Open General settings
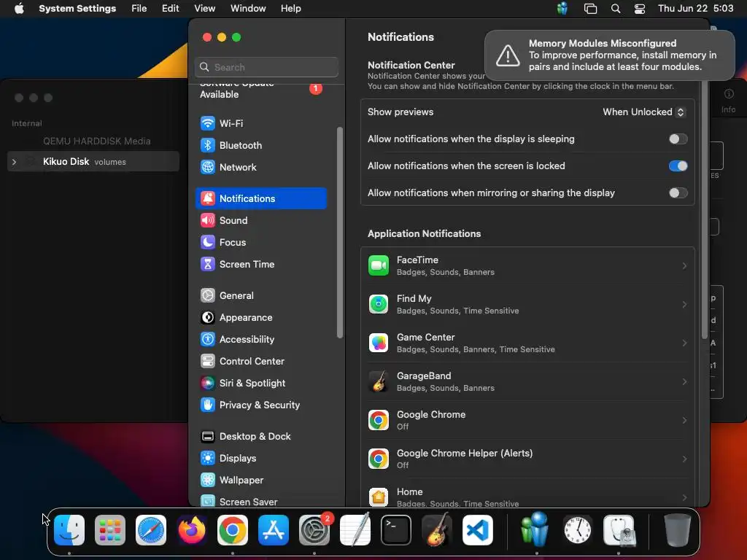This screenshot has height=560, width=747. pos(260,296)
